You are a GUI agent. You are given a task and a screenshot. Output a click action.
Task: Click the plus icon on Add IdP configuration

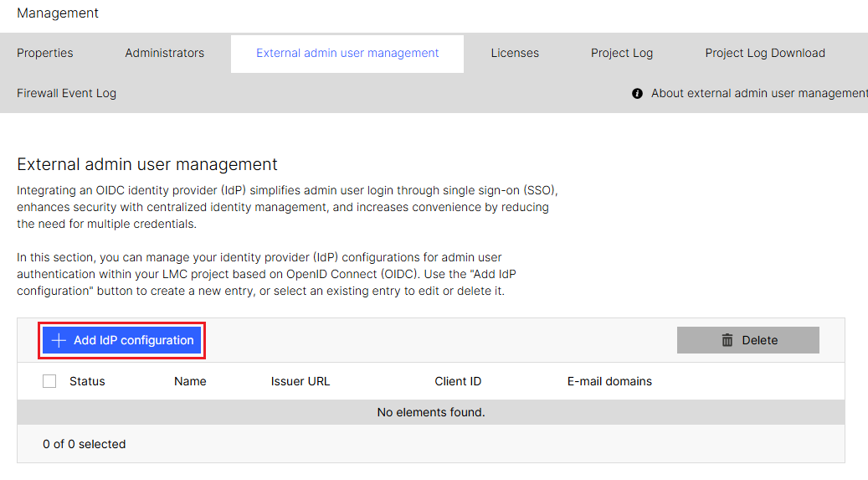(x=59, y=340)
